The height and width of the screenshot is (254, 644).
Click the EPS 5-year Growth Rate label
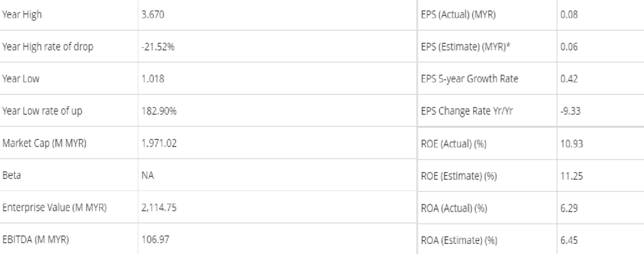pyautogui.click(x=469, y=80)
